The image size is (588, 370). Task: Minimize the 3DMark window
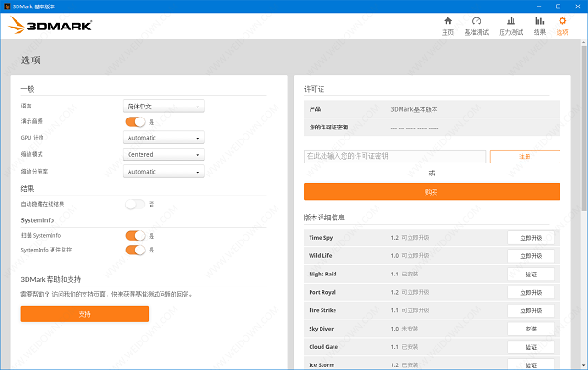tap(539, 6)
